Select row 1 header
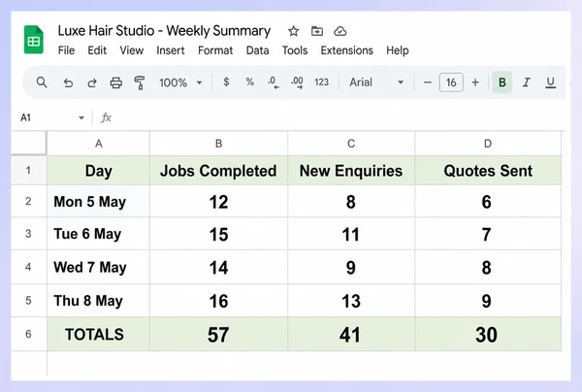 click(x=28, y=171)
